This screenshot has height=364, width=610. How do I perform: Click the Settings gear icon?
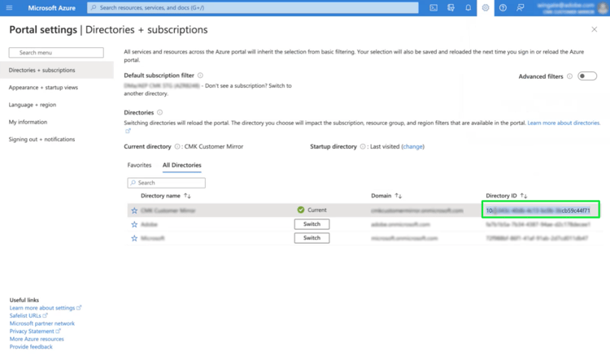click(486, 8)
